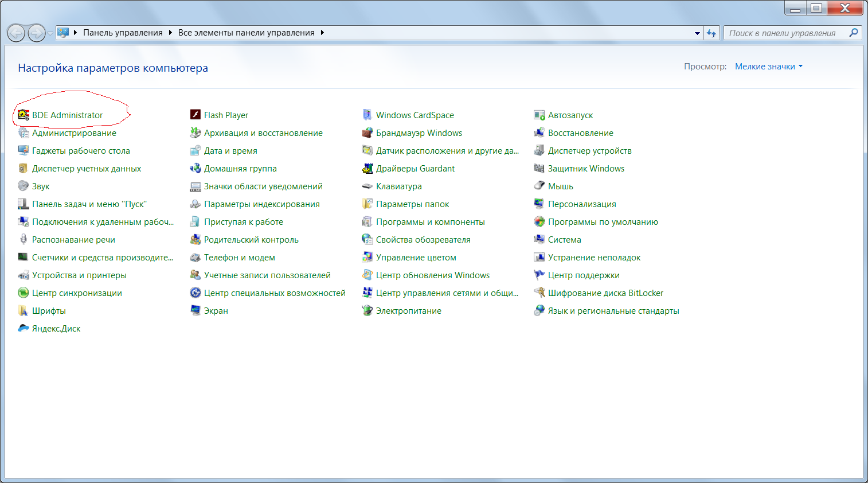Screen dimensions: 868x483
Task: Click the Flash Player icon
Action: [196, 115]
